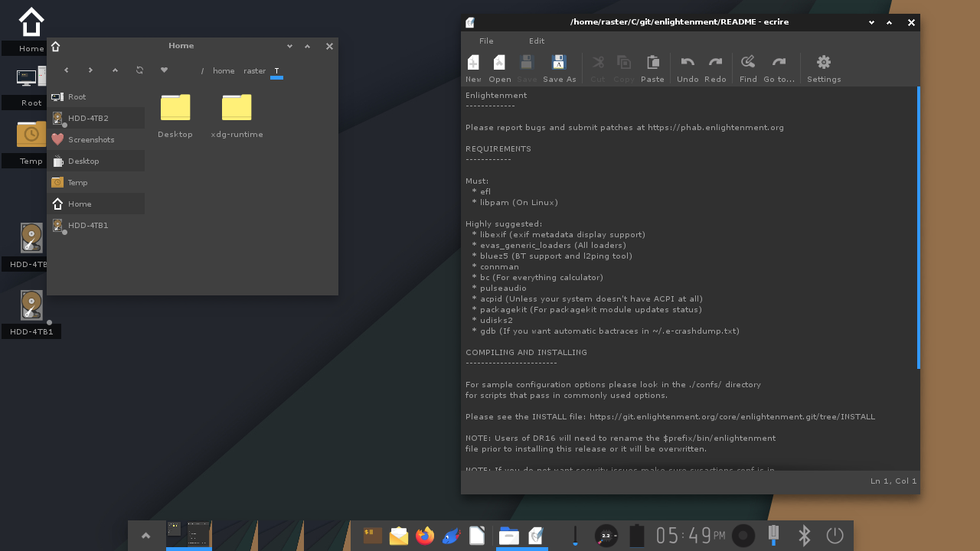Image resolution: width=980 pixels, height=551 pixels.
Task: Create a new file in ecrire
Action: point(472,67)
